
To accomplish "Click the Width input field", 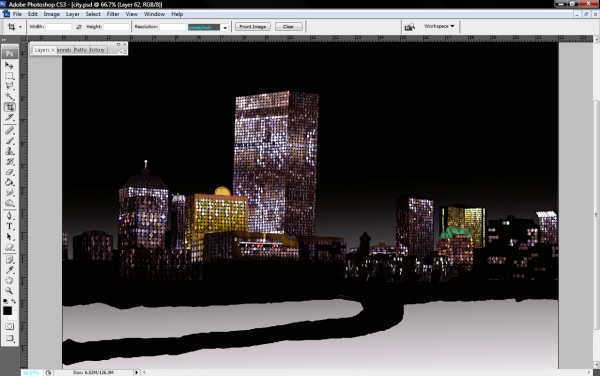I will tap(59, 27).
